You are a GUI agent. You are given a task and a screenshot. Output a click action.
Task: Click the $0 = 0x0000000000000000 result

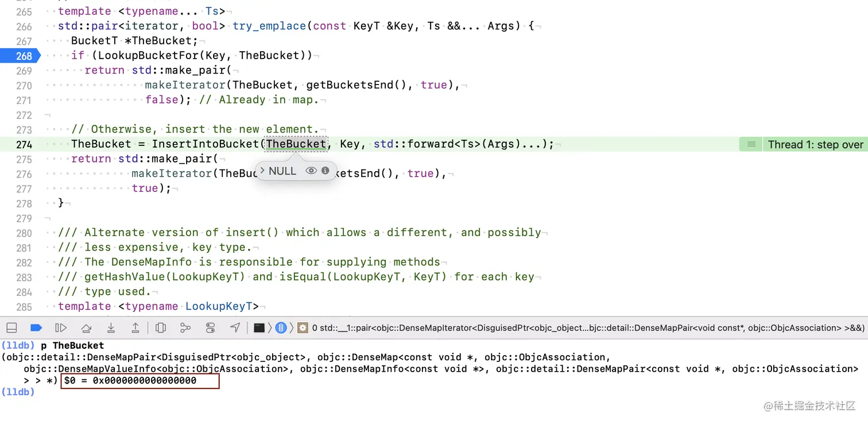click(140, 380)
